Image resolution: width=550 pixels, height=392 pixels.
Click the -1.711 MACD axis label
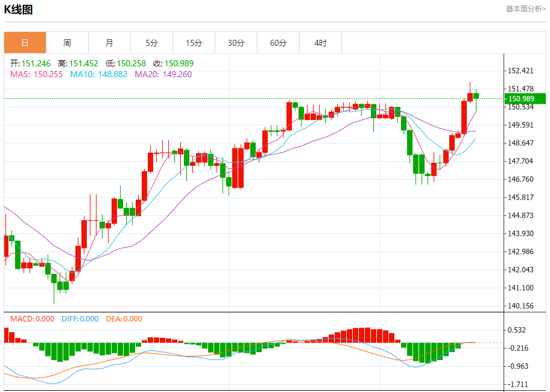518,385
